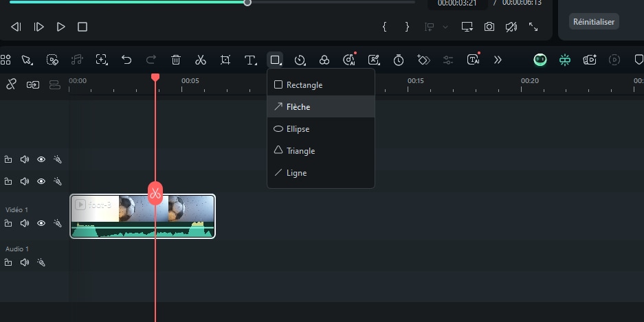This screenshot has height=322, width=644.
Task: Mute the Vidéo 1 track
Action: (x=25, y=223)
